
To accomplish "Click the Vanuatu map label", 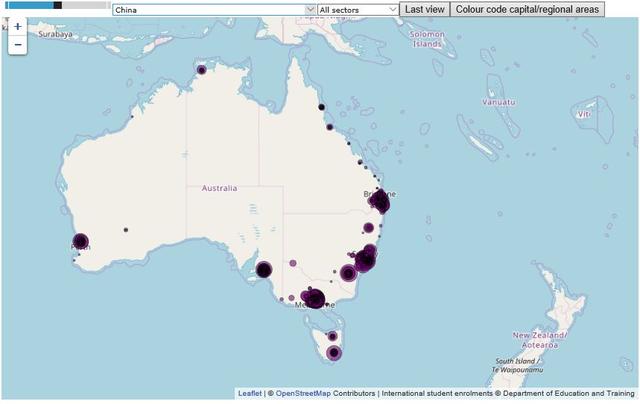I will point(499,102).
